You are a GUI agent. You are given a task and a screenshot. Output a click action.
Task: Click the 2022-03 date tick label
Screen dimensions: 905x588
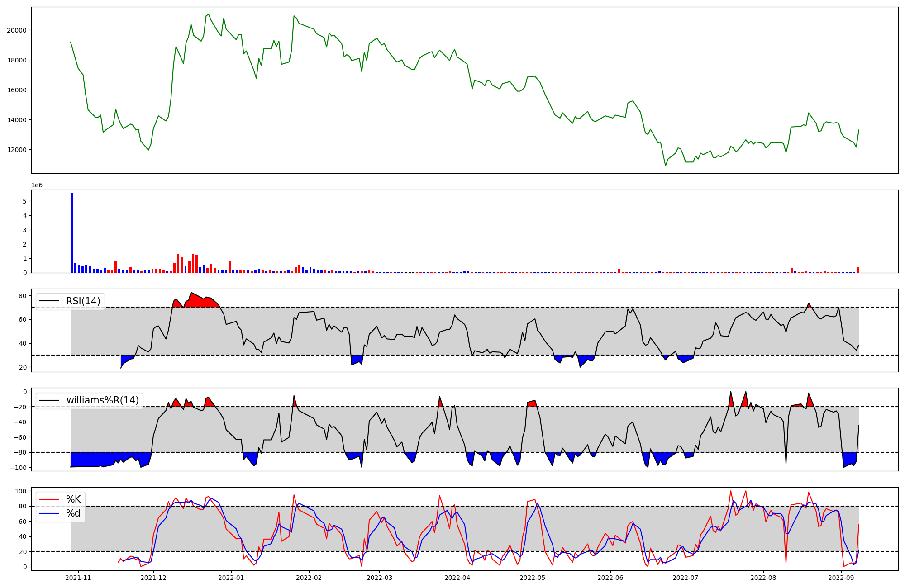click(x=379, y=578)
